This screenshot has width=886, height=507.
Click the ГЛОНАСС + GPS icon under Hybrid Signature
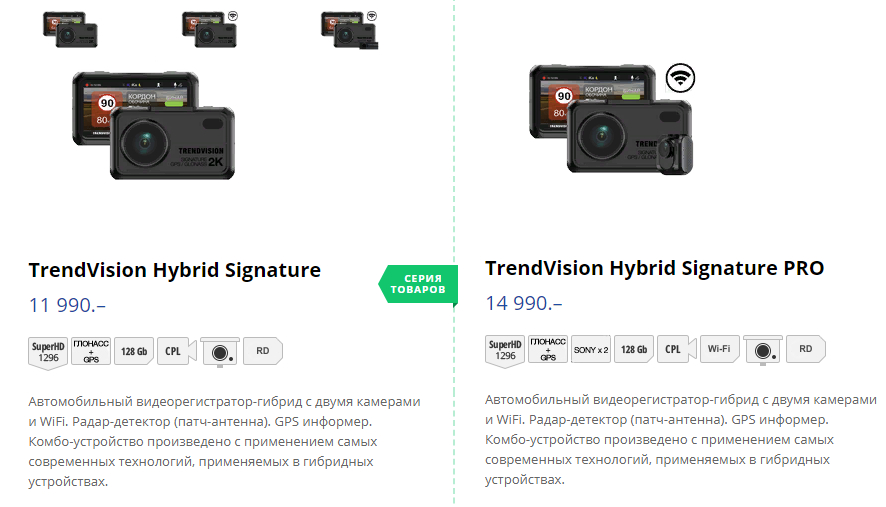click(91, 351)
